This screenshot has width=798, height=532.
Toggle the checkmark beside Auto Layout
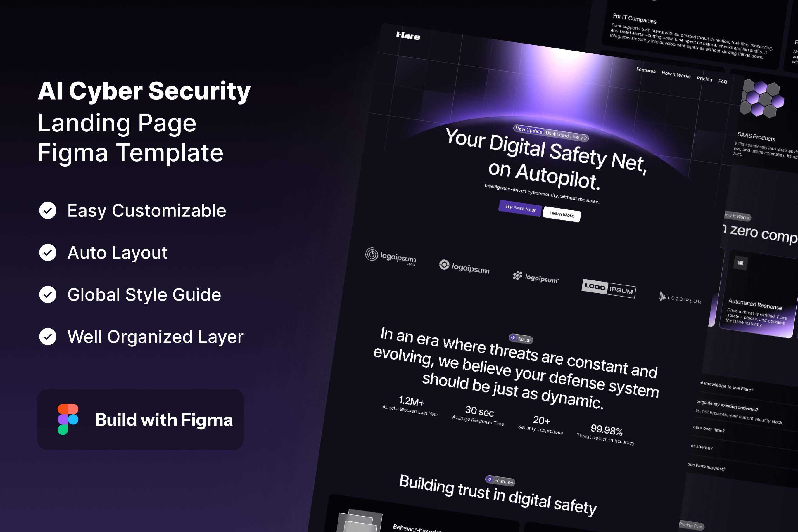point(48,253)
